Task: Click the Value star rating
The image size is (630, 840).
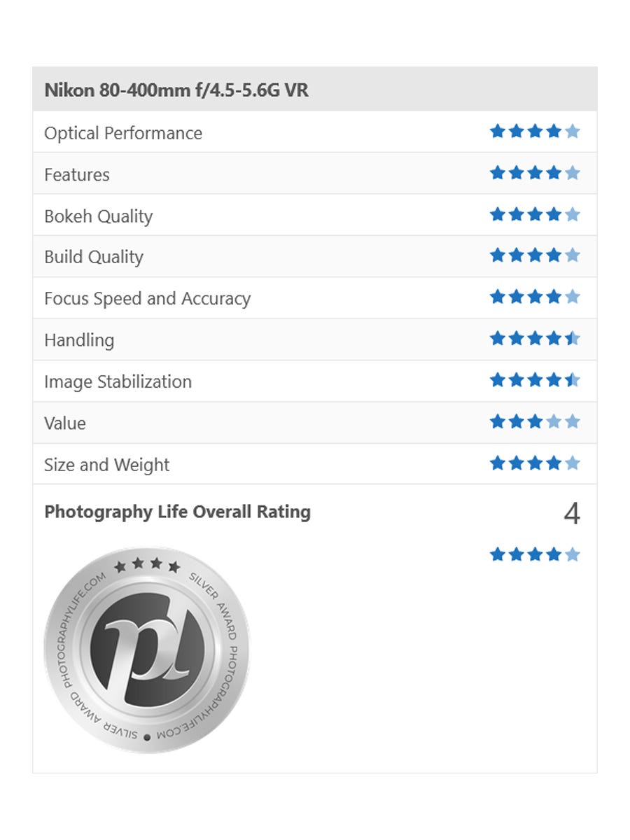Action: pyautogui.click(x=535, y=421)
